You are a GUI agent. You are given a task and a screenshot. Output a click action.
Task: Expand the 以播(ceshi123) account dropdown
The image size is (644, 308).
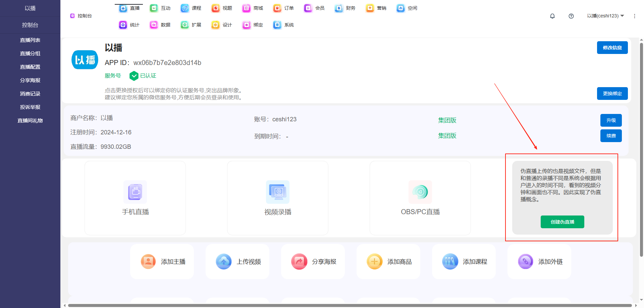coord(605,16)
